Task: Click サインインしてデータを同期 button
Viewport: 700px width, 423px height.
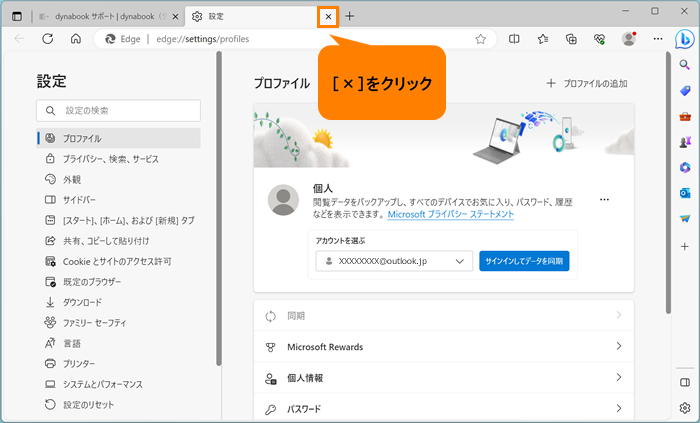Action: tap(524, 261)
